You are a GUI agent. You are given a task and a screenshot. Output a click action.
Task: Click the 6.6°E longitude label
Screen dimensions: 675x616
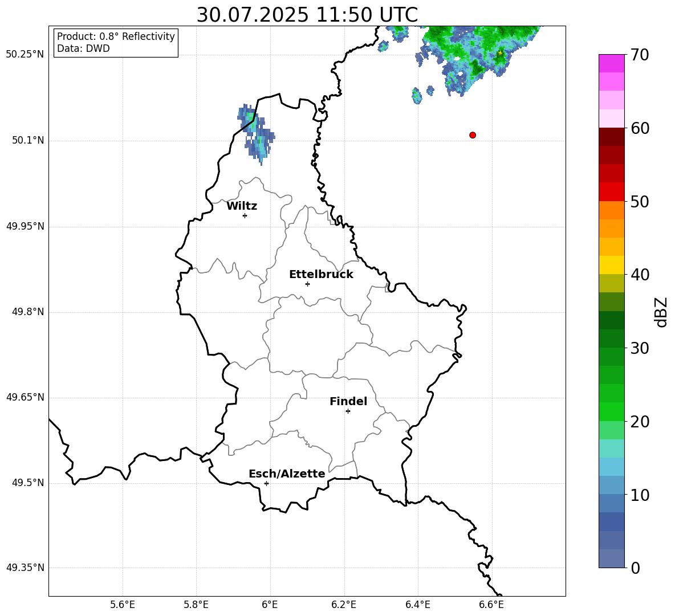[491, 605]
